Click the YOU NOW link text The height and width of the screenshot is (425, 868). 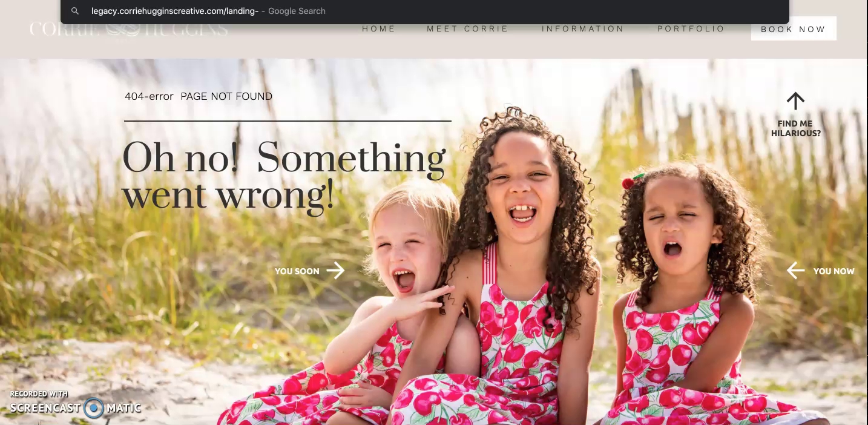834,271
